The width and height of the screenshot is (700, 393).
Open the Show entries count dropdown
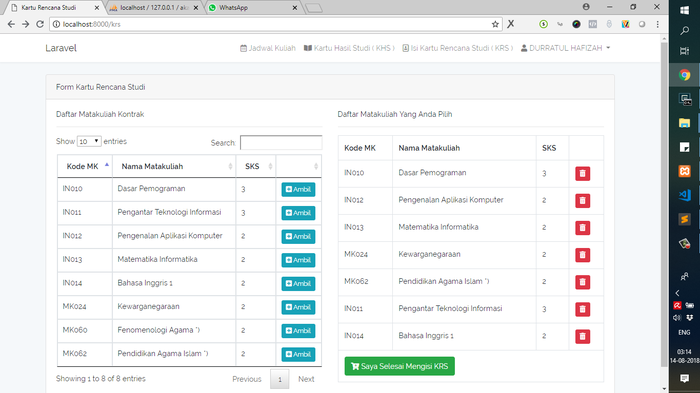(89, 141)
